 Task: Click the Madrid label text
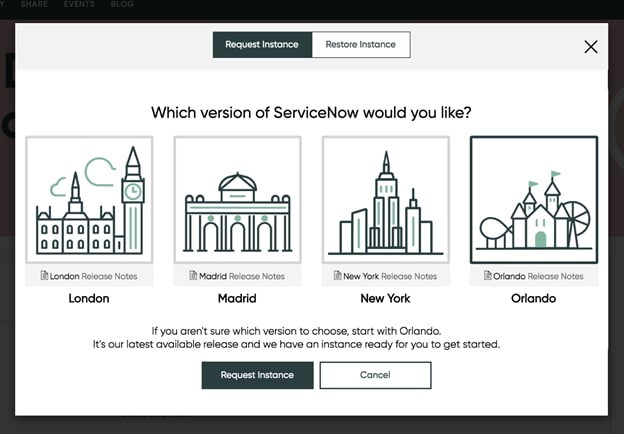[237, 298]
